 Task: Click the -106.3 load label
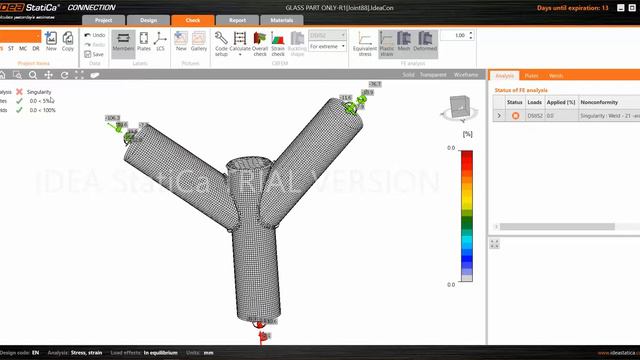click(112, 118)
